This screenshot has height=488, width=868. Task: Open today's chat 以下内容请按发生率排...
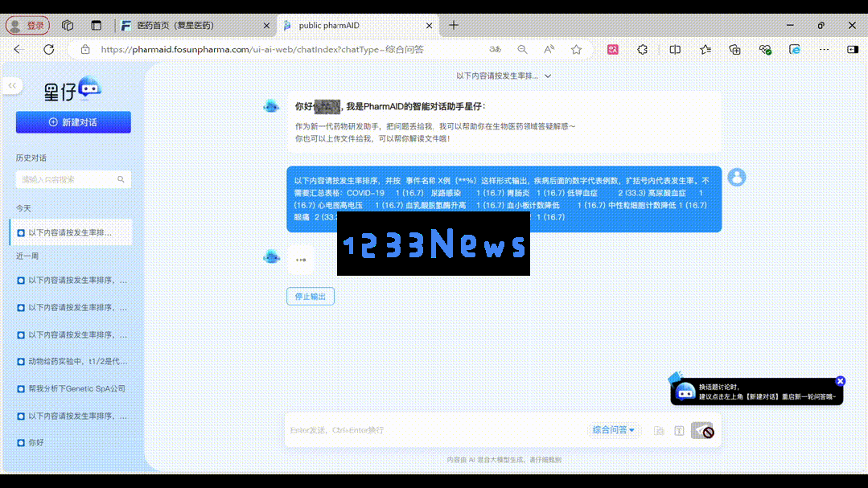pos(71,232)
